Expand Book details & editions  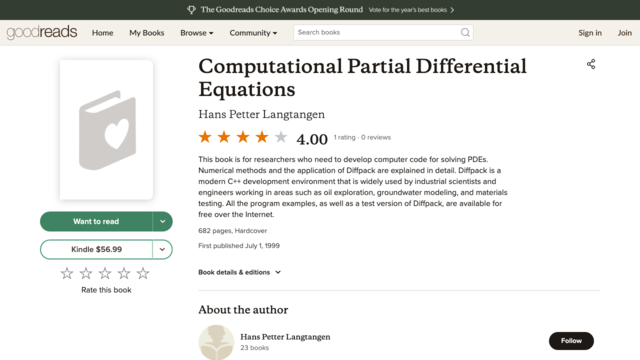coord(240,272)
